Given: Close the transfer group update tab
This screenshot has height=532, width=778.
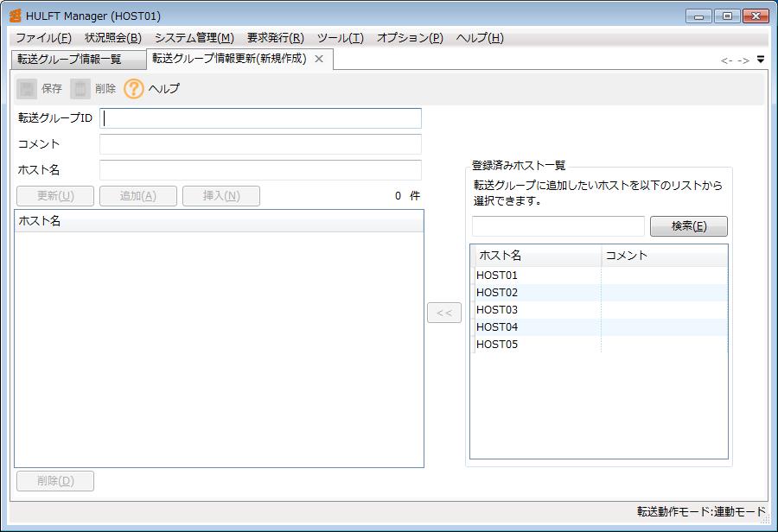Looking at the screenshot, I should tap(319, 59).
